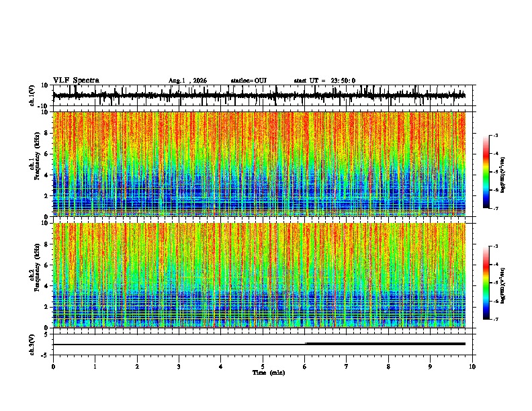This screenshot has height=411, width=532.
Task: Click the ch.2 spectrogram color scale bar
Action: point(486,283)
